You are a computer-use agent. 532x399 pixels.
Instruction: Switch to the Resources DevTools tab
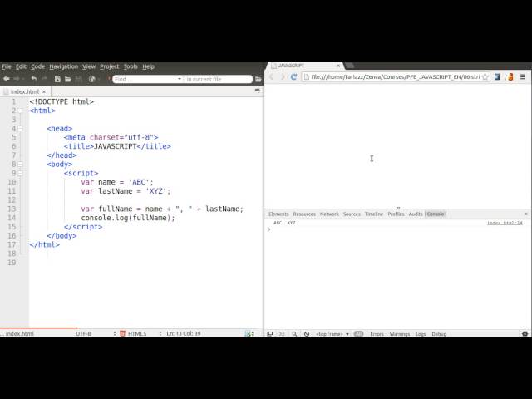(304, 214)
